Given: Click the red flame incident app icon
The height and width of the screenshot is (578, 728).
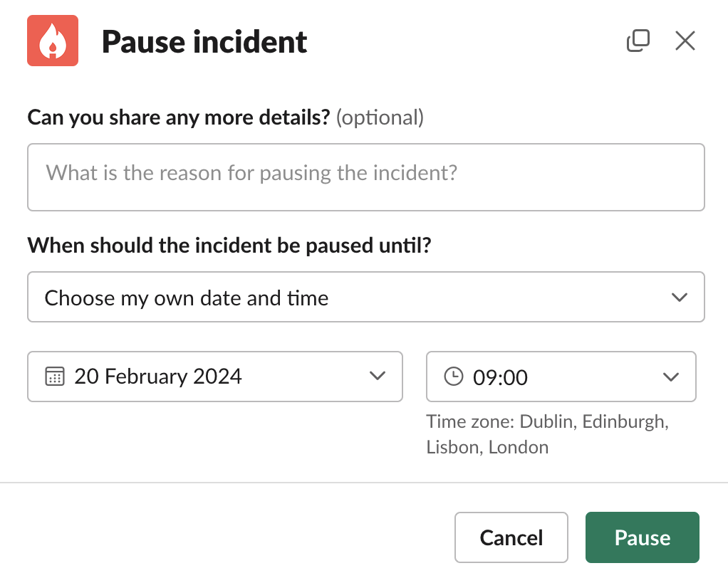Looking at the screenshot, I should coord(53,41).
